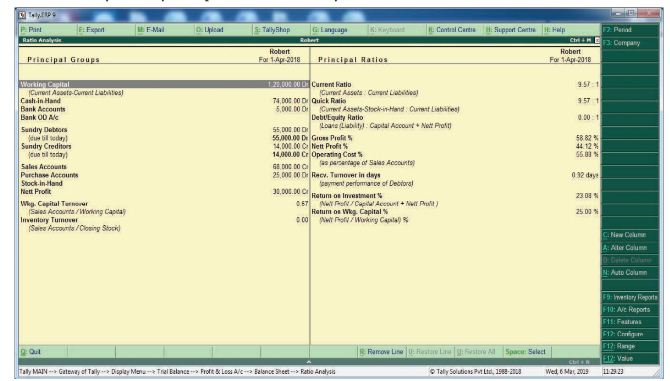Close the Ratio Analysis panel with the small X
The height and width of the screenshot is (381, 670).
(597, 40)
